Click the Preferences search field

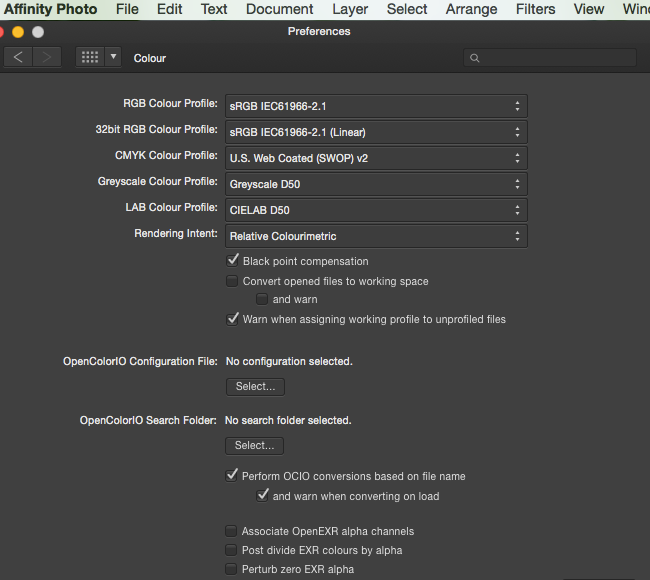click(x=550, y=58)
